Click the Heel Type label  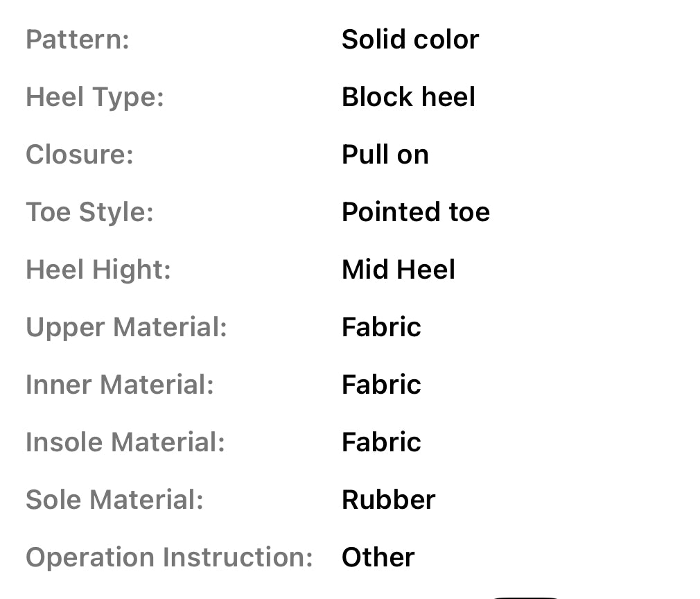[x=95, y=97]
